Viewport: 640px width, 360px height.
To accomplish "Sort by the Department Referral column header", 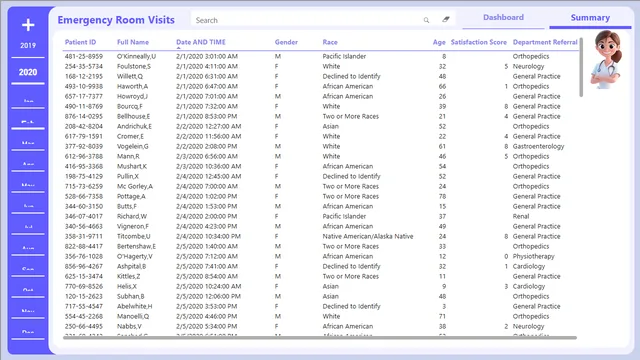I will 545,42.
